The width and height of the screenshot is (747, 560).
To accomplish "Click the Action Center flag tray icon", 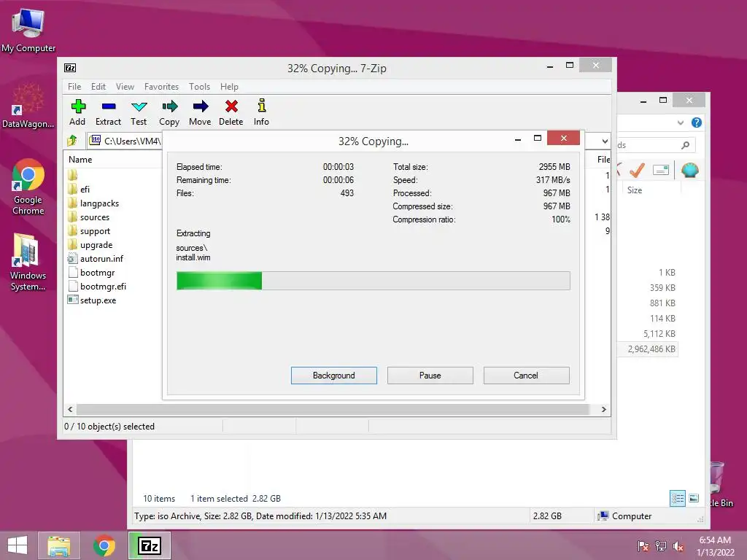I will (x=643, y=546).
